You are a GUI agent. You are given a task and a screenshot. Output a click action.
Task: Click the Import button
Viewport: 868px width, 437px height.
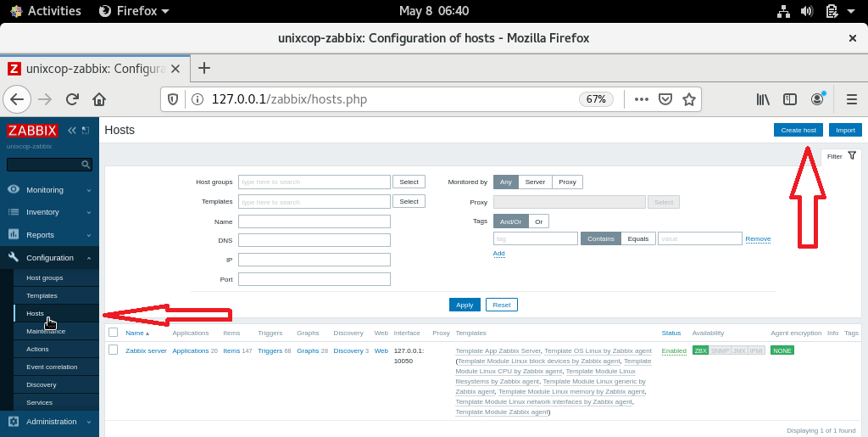pos(845,130)
